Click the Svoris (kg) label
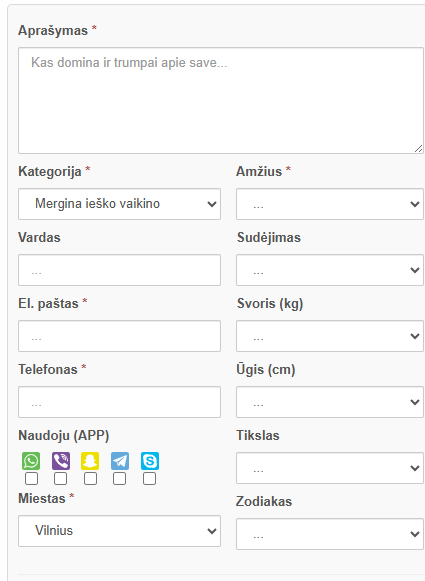Screen dimensions: 425x581 coord(270,303)
